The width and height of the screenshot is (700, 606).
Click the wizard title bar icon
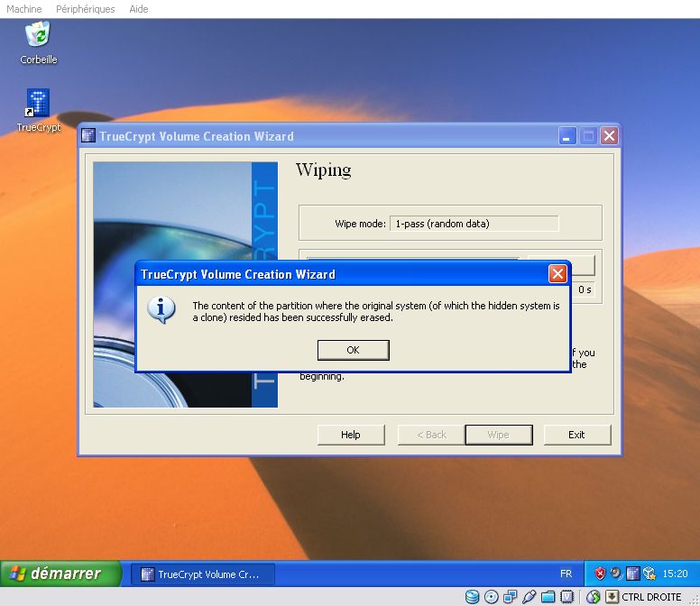pos(88,135)
